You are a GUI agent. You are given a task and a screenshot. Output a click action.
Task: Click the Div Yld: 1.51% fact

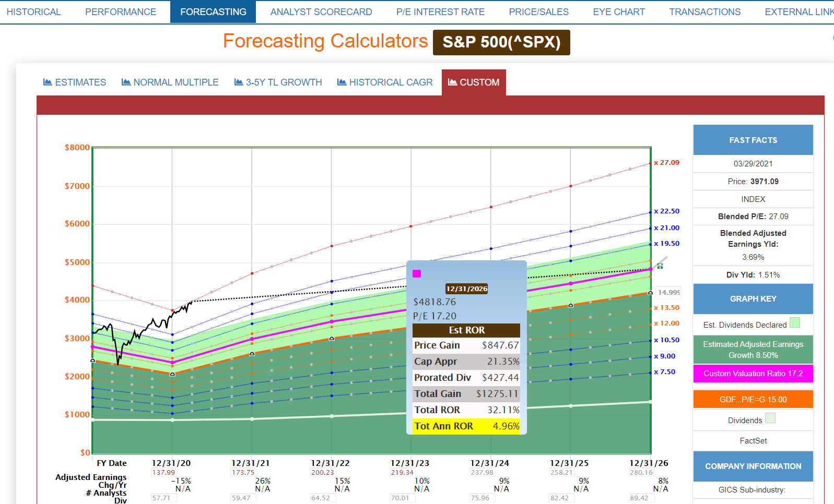(x=753, y=275)
